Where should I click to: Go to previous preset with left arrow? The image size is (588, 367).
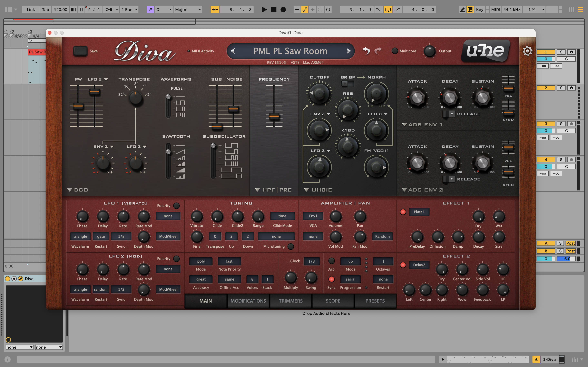tap(233, 51)
